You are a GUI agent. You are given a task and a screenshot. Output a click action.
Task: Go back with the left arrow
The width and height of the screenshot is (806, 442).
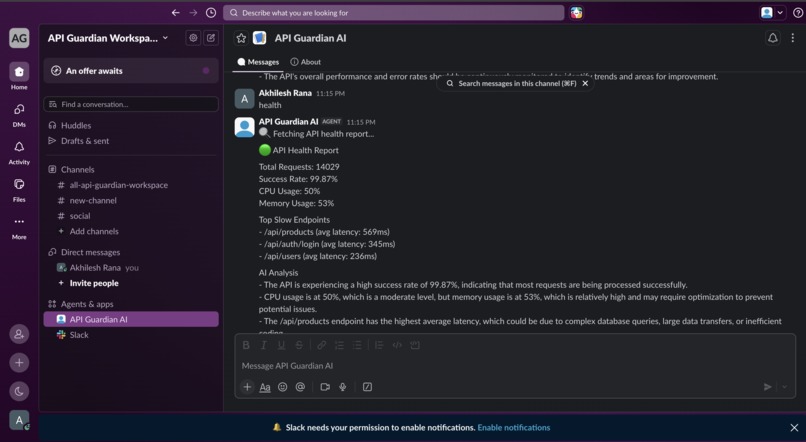[x=176, y=13]
